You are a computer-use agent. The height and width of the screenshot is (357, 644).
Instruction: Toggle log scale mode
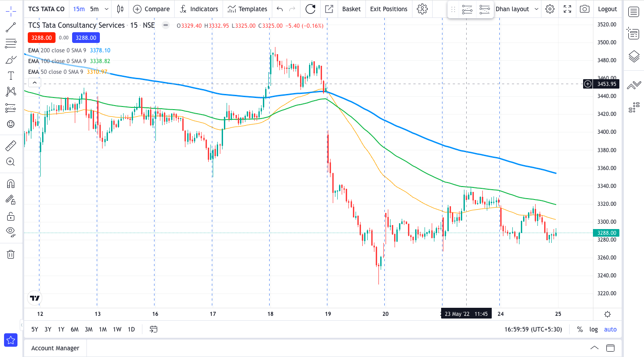[593, 329]
